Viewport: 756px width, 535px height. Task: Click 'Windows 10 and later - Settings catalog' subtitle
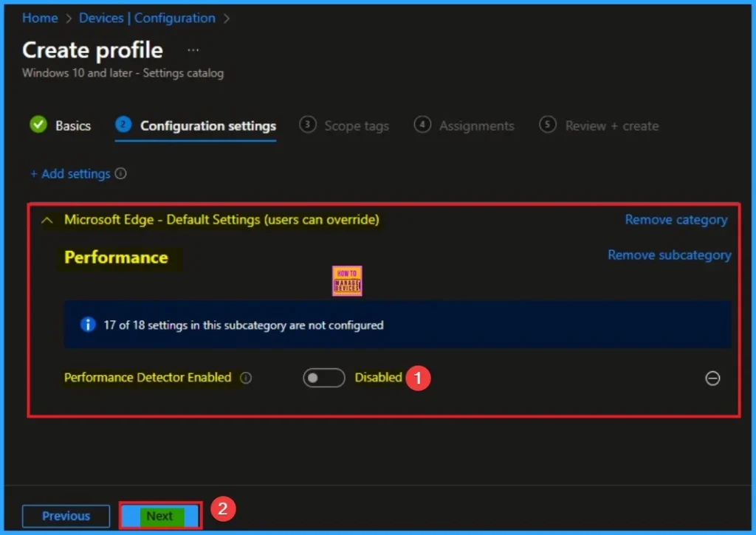pyautogui.click(x=123, y=73)
